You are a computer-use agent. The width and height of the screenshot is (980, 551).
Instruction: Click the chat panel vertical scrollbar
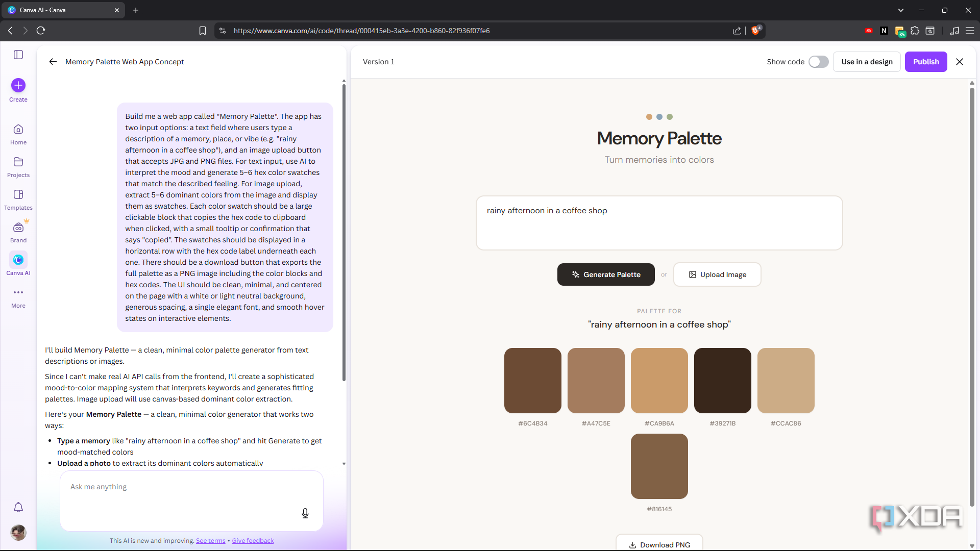[x=344, y=232]
